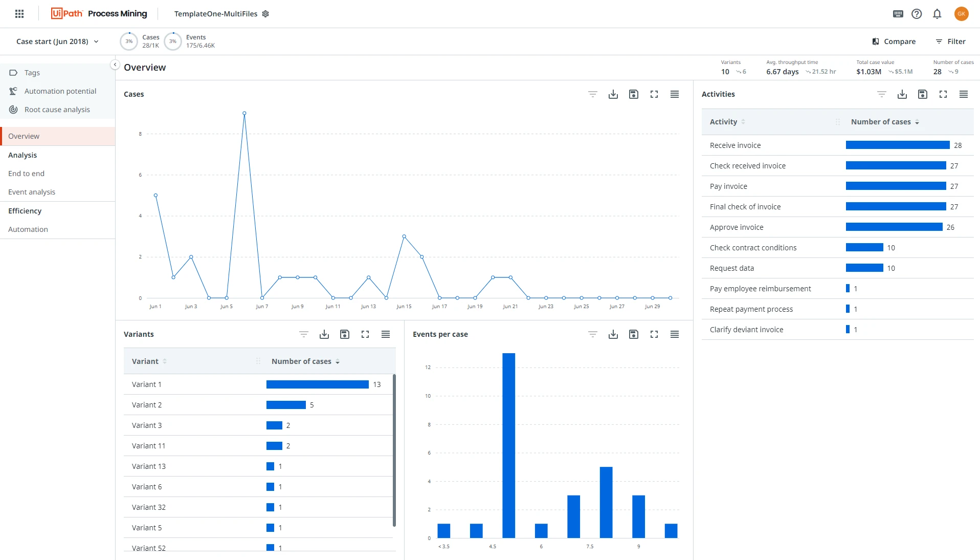Viewport: 980px width, 560px height.
Task: Sort Activities by Number of cases
Action: [x=885, y=122]
